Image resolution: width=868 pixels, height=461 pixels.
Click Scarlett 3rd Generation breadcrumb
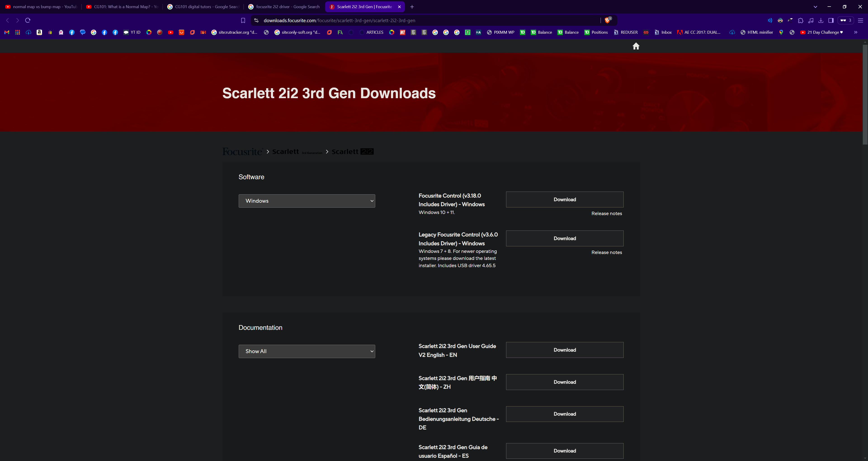297,152
